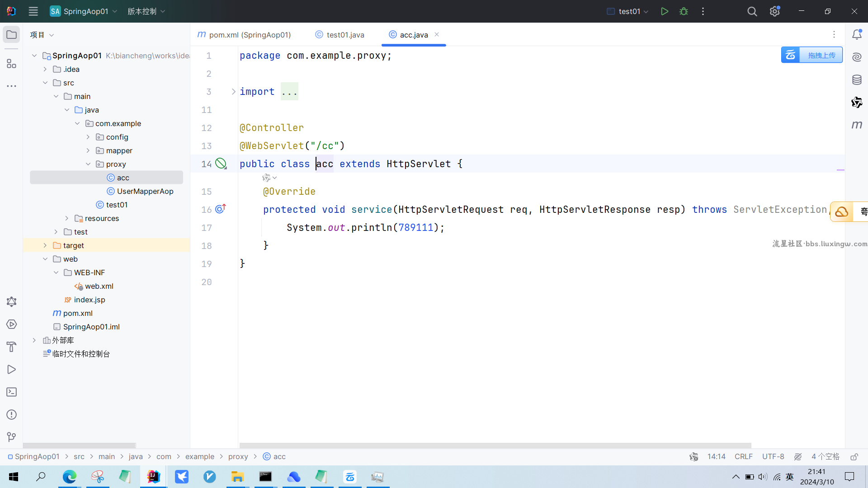868x488 pixels.
Task: Click the 14:14 cursor position indicator
Action: 716,457
